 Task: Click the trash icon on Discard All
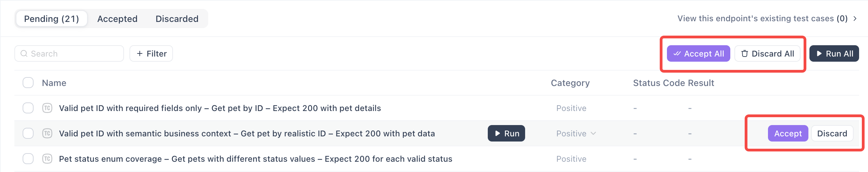click(744, 54)
